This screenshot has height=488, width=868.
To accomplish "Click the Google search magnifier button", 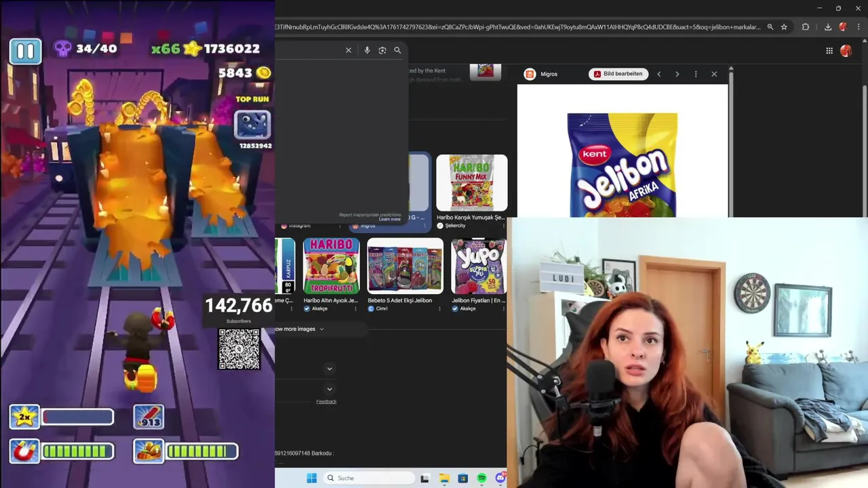I will click(397, 50).
